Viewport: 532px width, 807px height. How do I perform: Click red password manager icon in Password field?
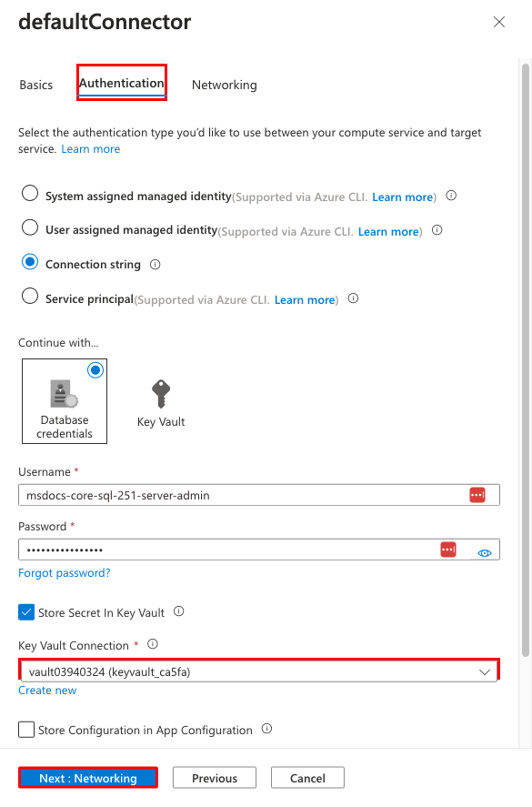point(448,550)
